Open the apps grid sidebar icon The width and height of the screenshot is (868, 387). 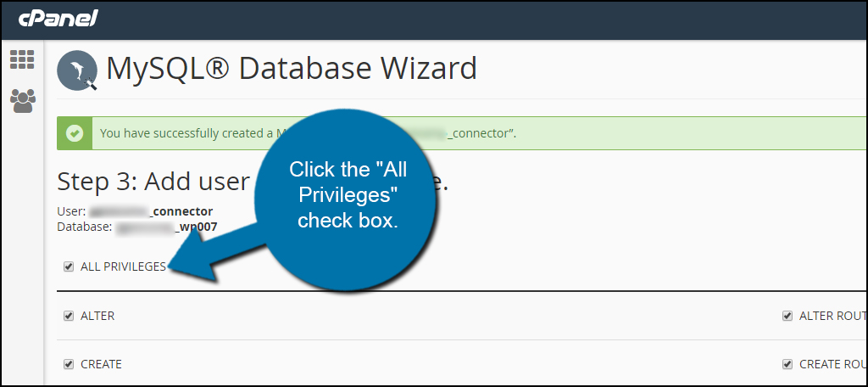(22, 59)
